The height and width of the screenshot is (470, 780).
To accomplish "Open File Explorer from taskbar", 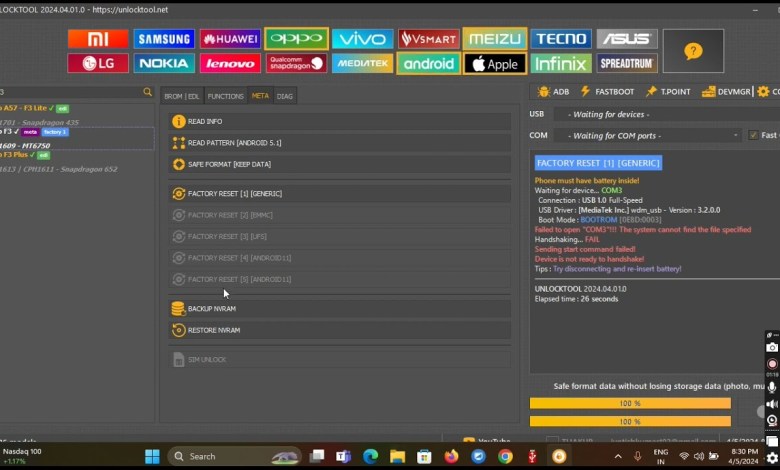I will (397, 456).
